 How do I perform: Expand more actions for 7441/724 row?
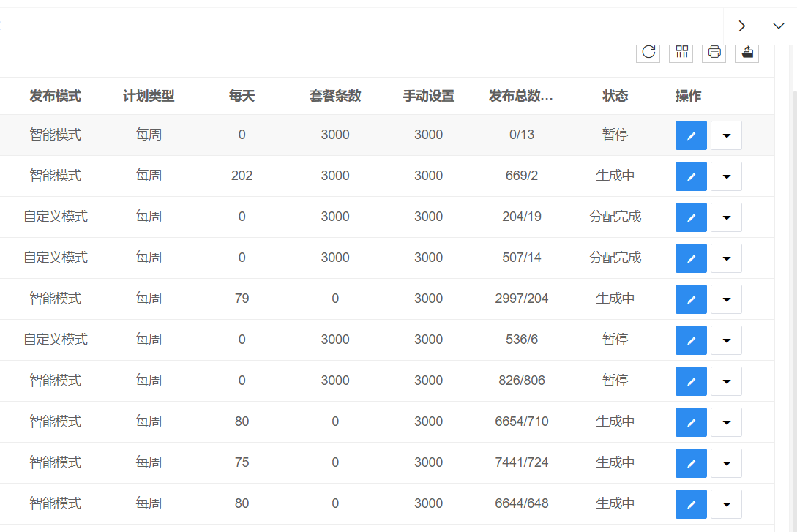[726, 463]
